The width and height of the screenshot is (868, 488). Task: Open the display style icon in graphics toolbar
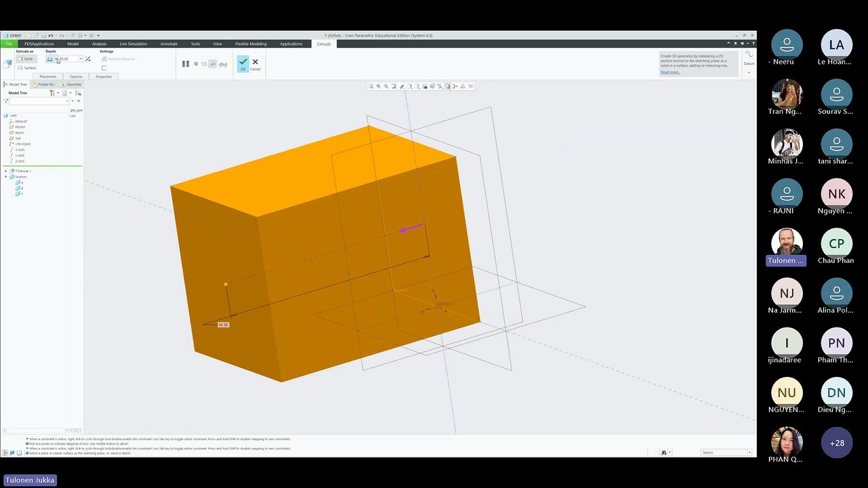click(x=410, y=86)
